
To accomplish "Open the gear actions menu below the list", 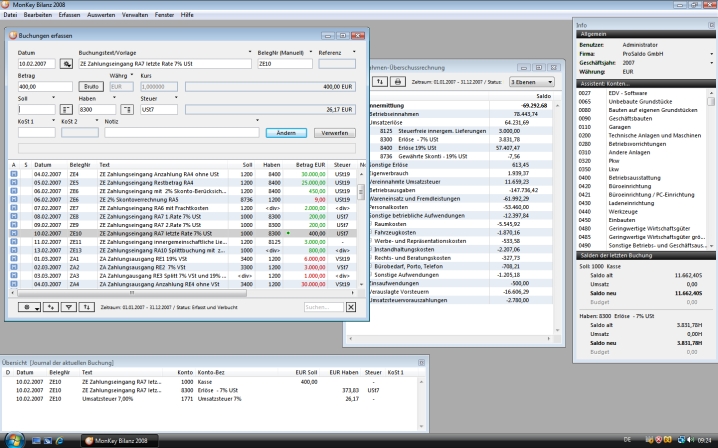I will (x=27, y=307).
